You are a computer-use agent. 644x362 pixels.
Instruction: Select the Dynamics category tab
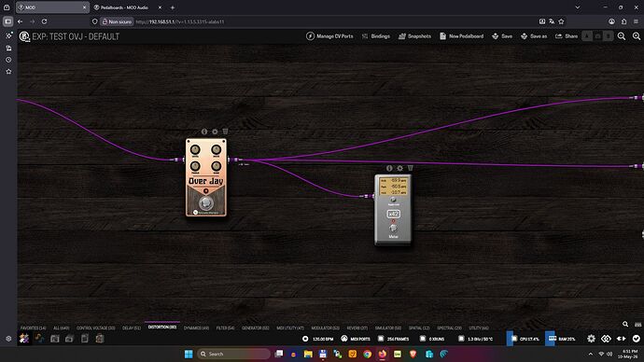tap(196, 327)
